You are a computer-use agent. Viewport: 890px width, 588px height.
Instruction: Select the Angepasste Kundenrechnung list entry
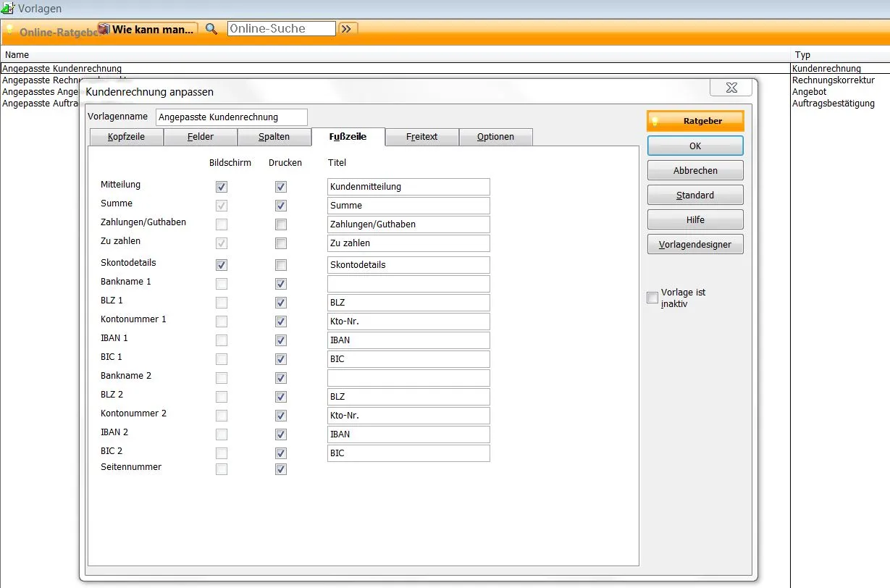coord(61,68)
